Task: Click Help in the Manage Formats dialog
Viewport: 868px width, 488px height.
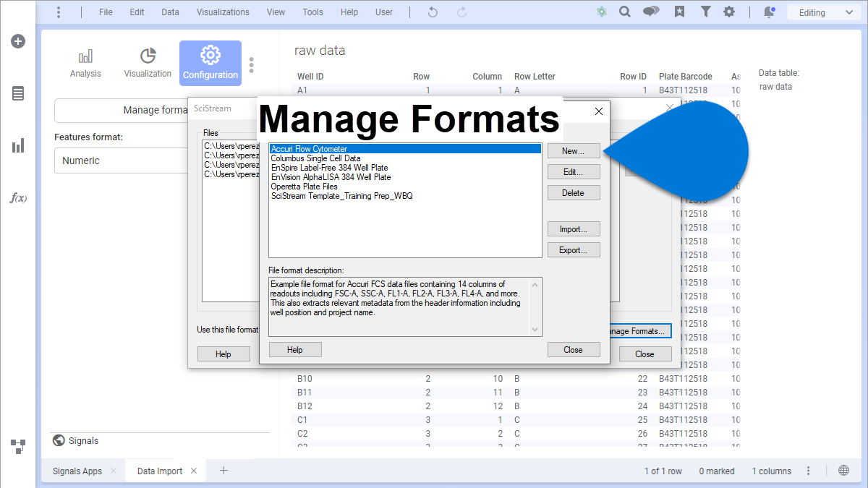Action: (x=295, y=350)
